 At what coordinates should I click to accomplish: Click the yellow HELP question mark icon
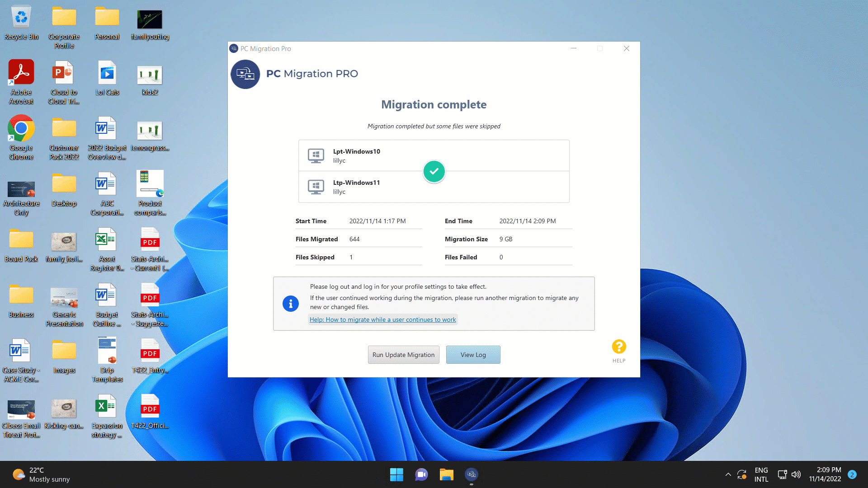619,347
